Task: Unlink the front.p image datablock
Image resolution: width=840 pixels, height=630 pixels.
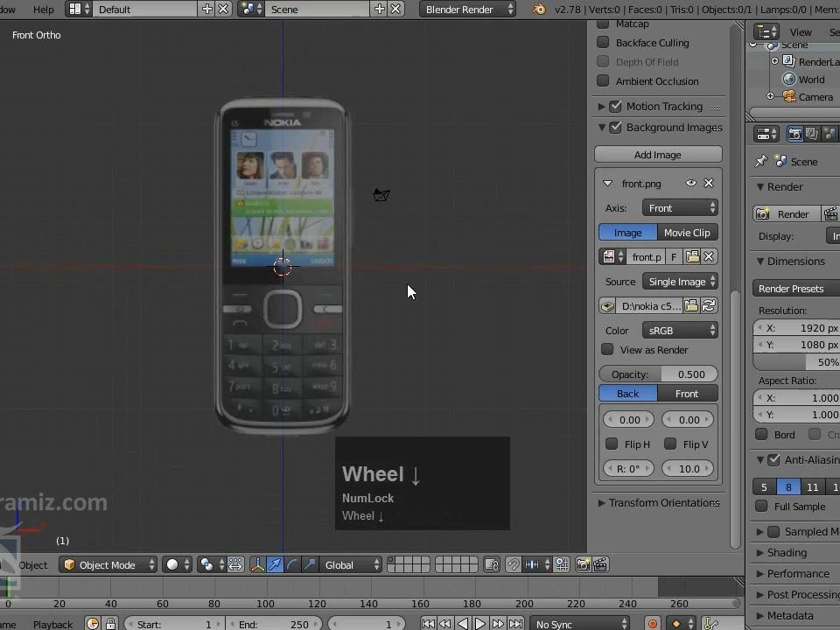Action: tap(709, 256)
